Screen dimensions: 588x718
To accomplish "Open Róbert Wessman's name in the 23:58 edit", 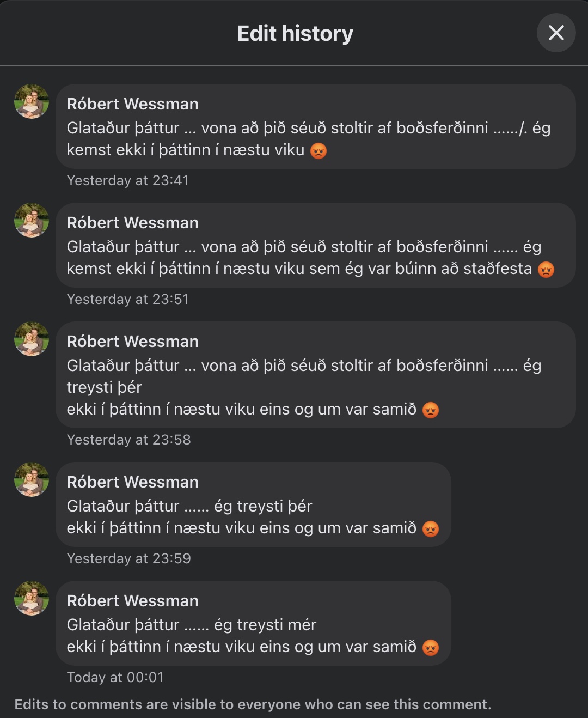I will tap(132, 342).
